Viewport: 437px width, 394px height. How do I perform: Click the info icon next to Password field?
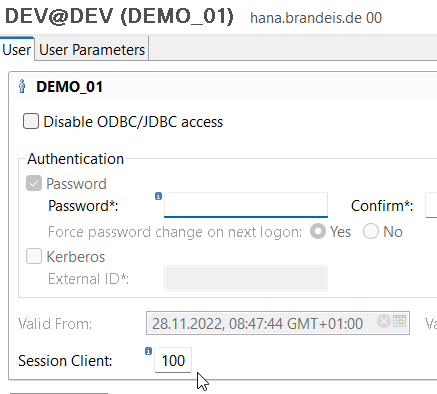coord(158,196)
